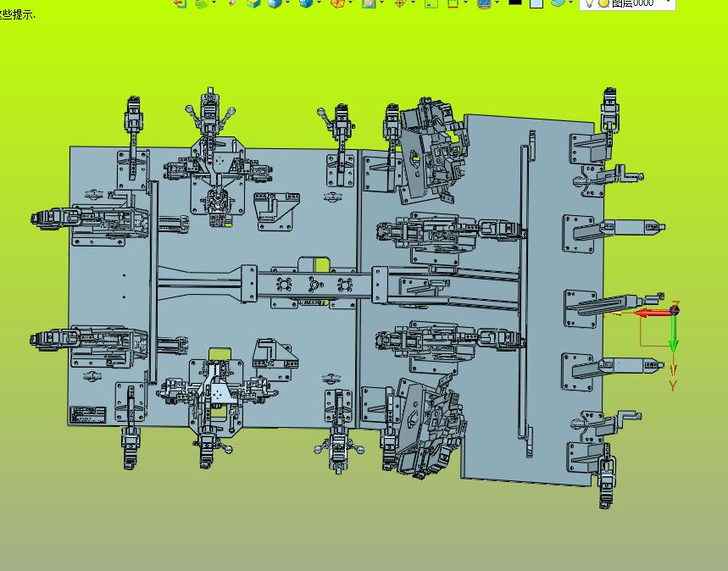Pick the light blue color swatch
Screen dimensions: 728x571
pyautogui.click(x=536, y=3)
